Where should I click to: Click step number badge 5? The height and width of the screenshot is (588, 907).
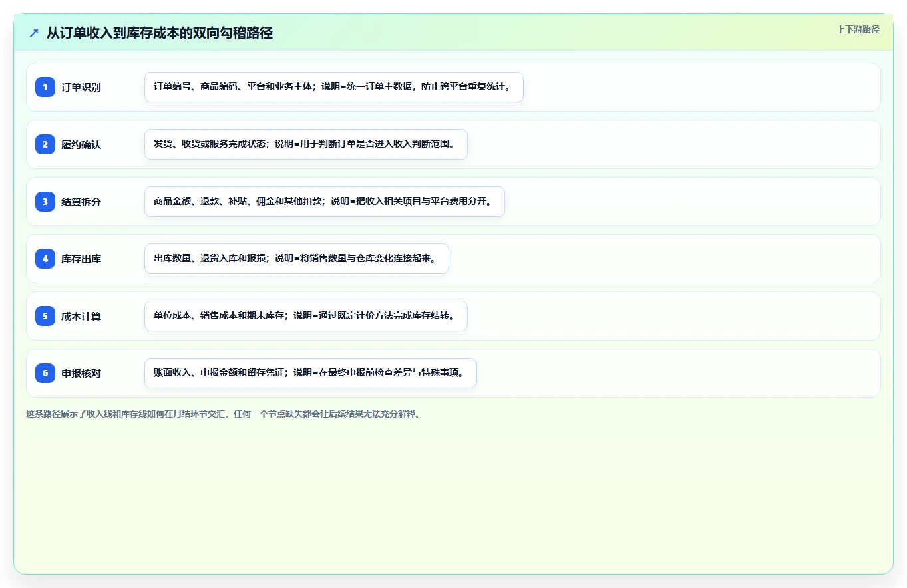45,316
